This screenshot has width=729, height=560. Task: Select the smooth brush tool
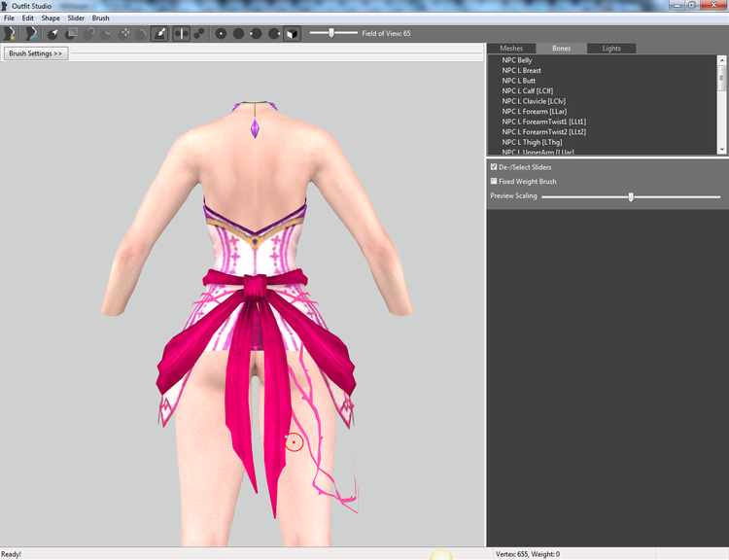coord(141,33)
